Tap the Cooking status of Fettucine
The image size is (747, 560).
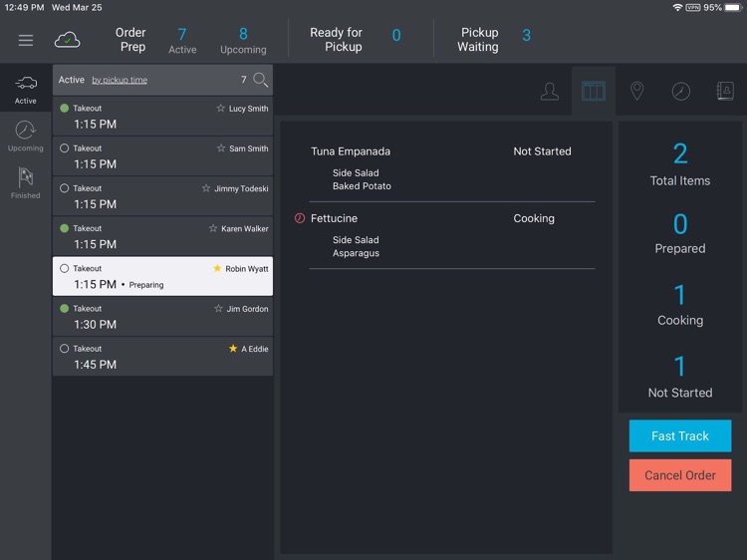(x=534, y=218)
